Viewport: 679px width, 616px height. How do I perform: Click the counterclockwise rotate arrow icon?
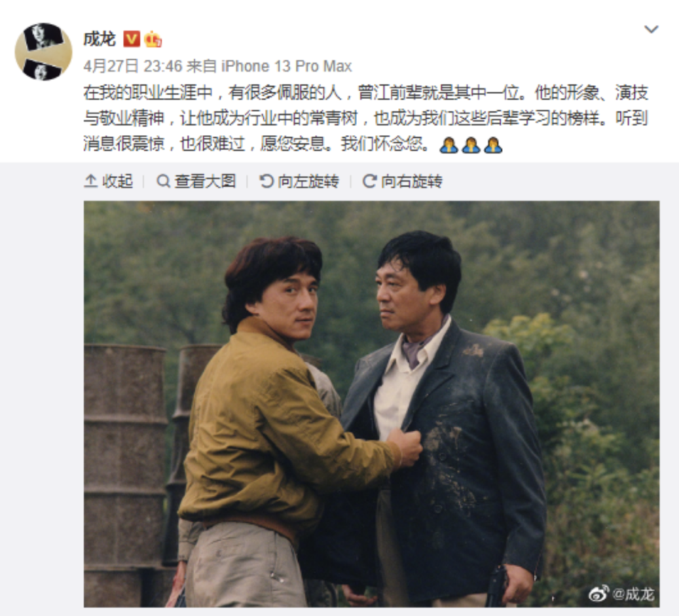pyautogui.click(x=266, y=181)
